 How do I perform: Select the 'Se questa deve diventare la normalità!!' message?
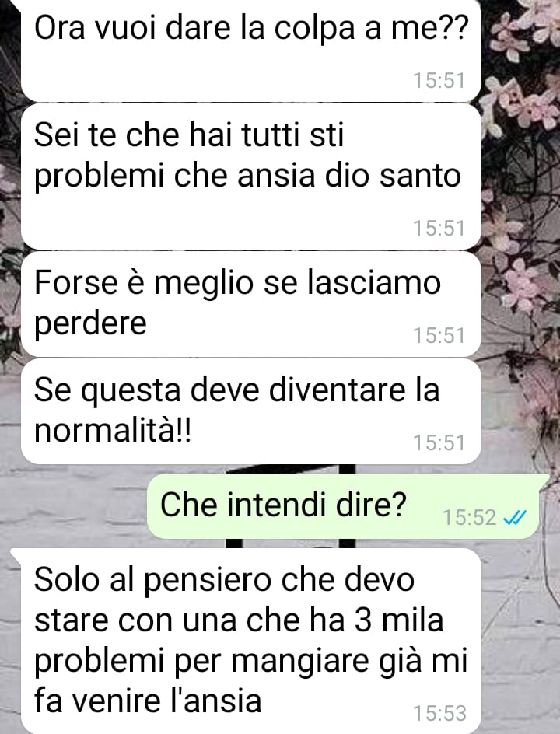251,411
